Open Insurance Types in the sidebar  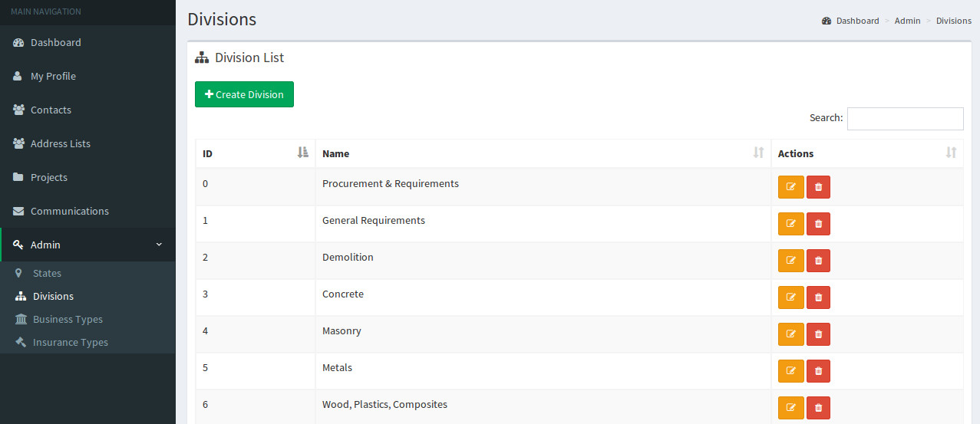pos(70,342)
